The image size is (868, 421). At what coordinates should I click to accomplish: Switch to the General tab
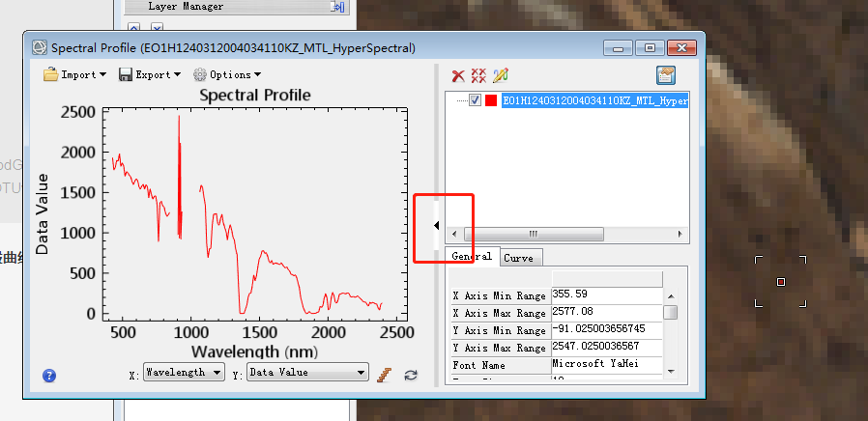pos(472,256)
